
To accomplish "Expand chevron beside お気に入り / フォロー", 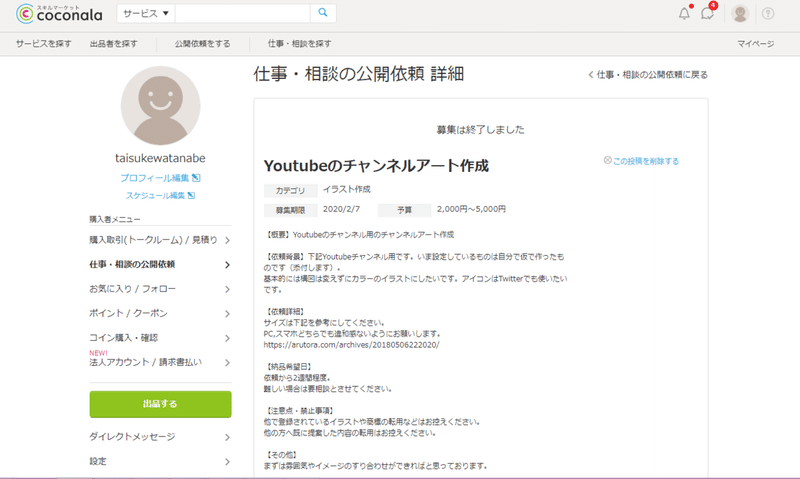I will click(227, 289).
